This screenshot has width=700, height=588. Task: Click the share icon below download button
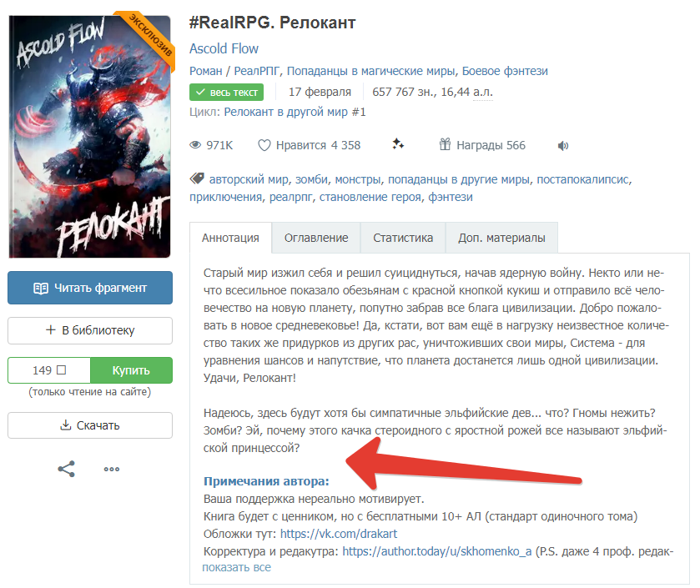(x=67, y=469)
